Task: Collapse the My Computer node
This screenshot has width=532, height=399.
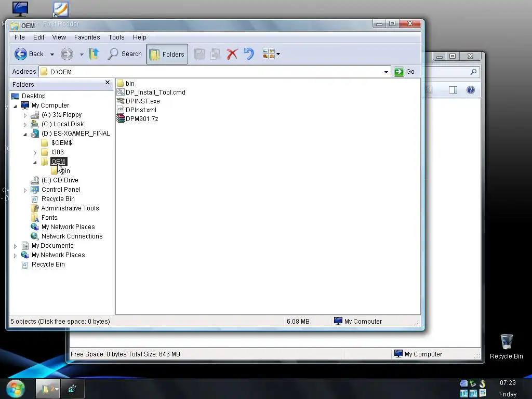Action: coord(15,106)
